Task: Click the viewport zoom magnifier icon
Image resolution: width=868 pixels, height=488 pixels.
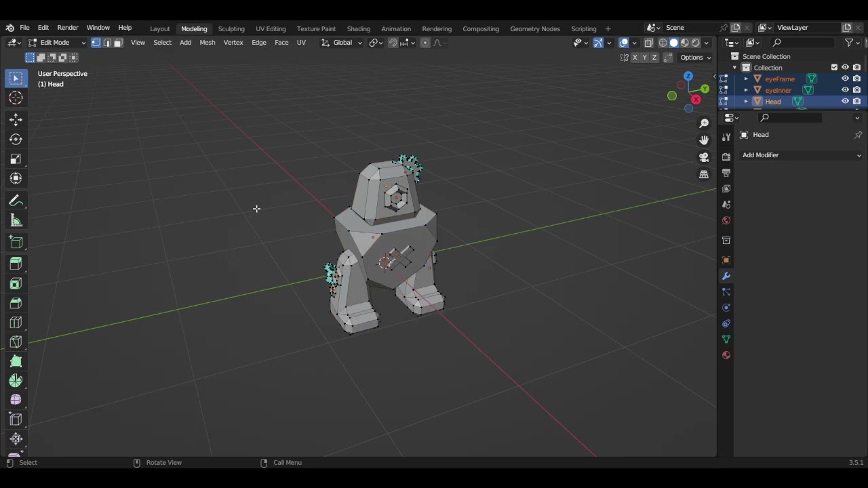Action: (704, 123)
